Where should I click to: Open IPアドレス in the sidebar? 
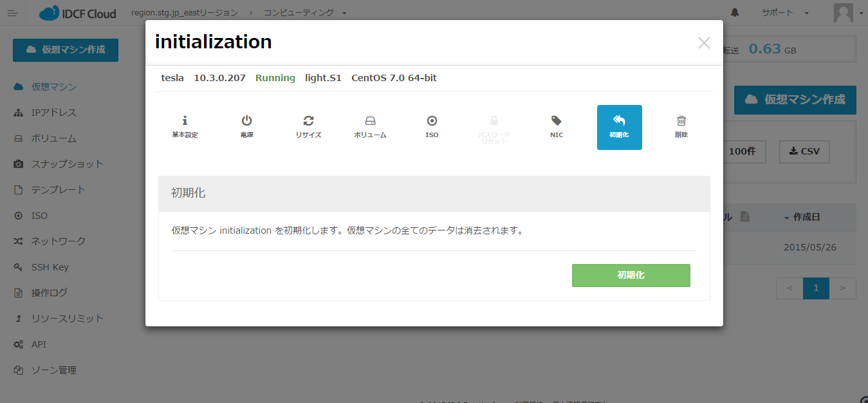(x=53, y=113)
